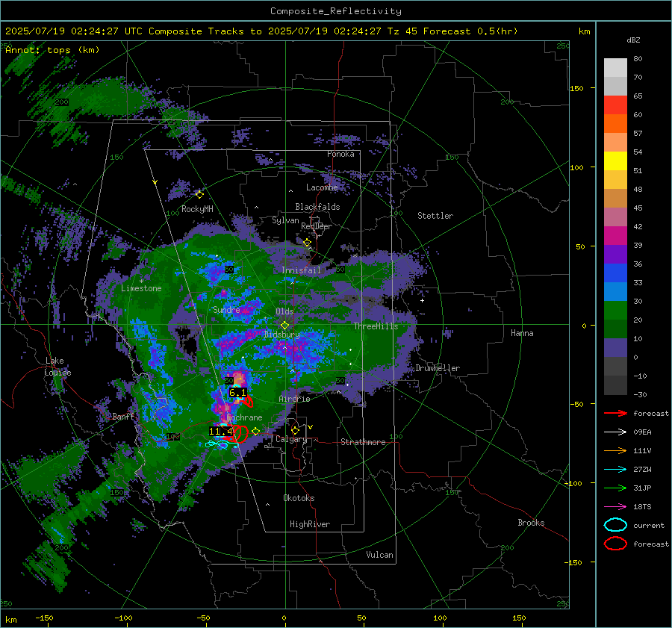Select the storm top label 11.4
Screen dimensions: 672x628
221,432
